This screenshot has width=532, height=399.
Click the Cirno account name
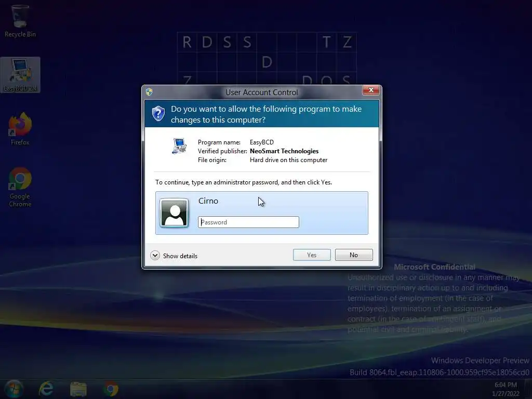(208, 201)
